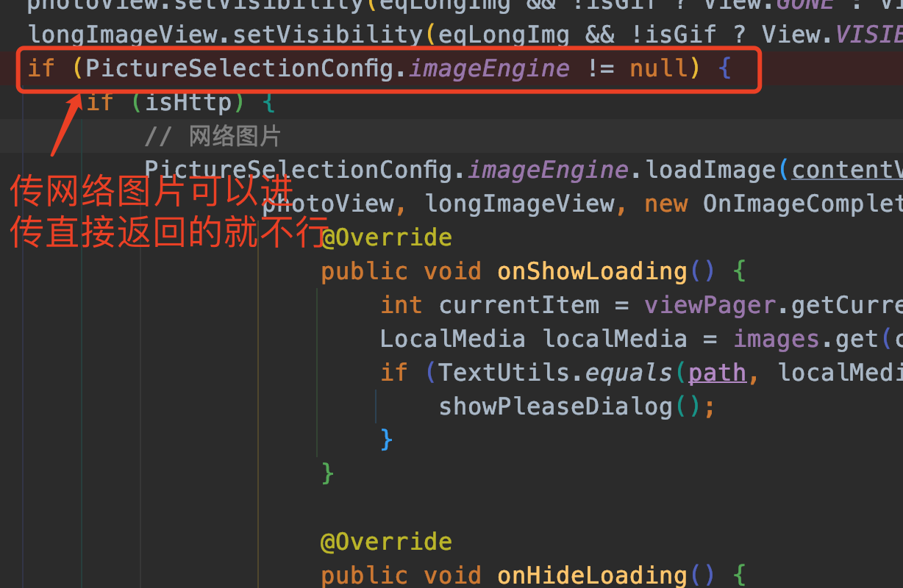The image size is (903, 588).
Task: Click the imageEngine field reference
Action: click(488, 68)
